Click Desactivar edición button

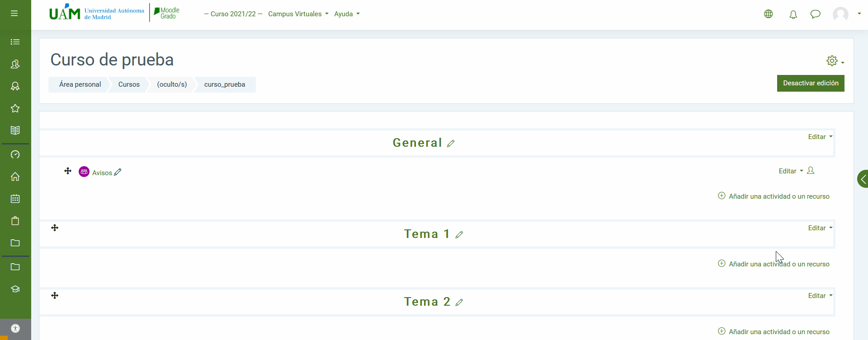(x=811, y=83)
